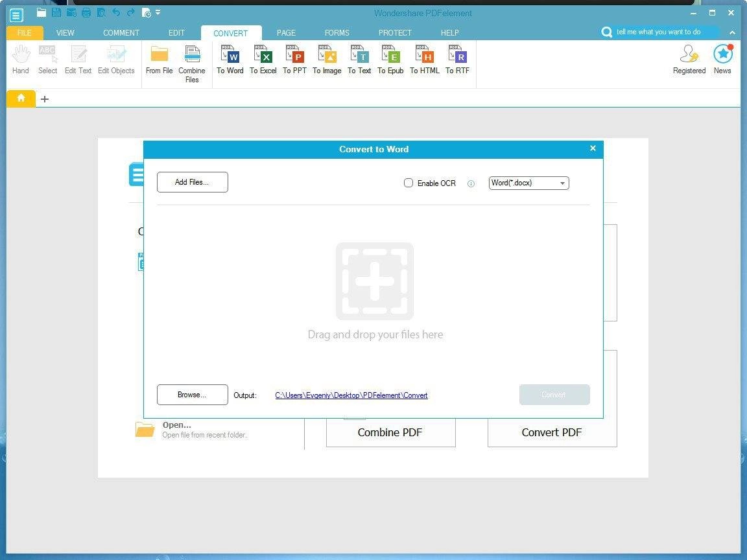Screen dimensions: 747x560
Task: Click the Convert button in dialog
Action: 554,395
